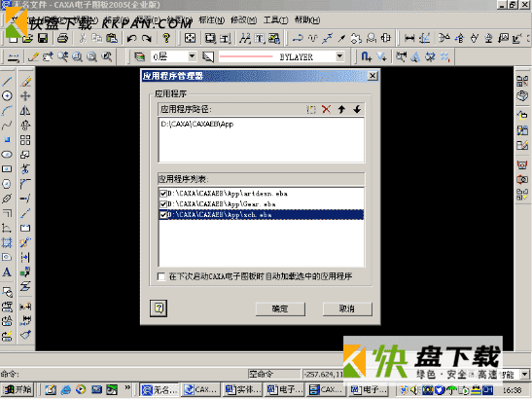
Task: Select the Mirror edit tool
Action: 25,111
